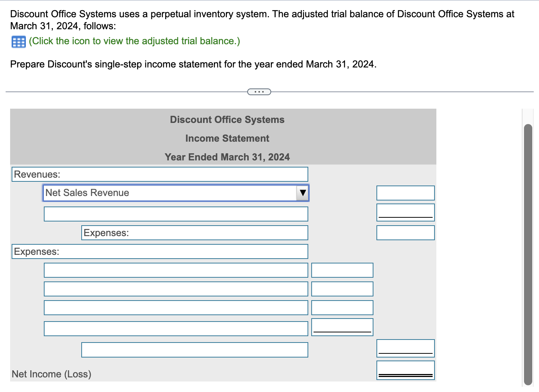Click the link to view the adjusted trial balance
Screen dimensions: 539x392
[x=134, y=41]
